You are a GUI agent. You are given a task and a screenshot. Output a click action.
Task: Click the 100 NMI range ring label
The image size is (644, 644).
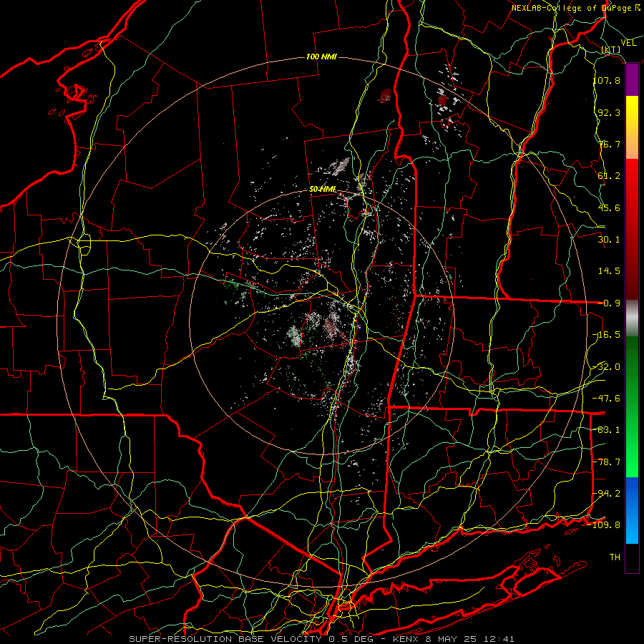point(321,57)
